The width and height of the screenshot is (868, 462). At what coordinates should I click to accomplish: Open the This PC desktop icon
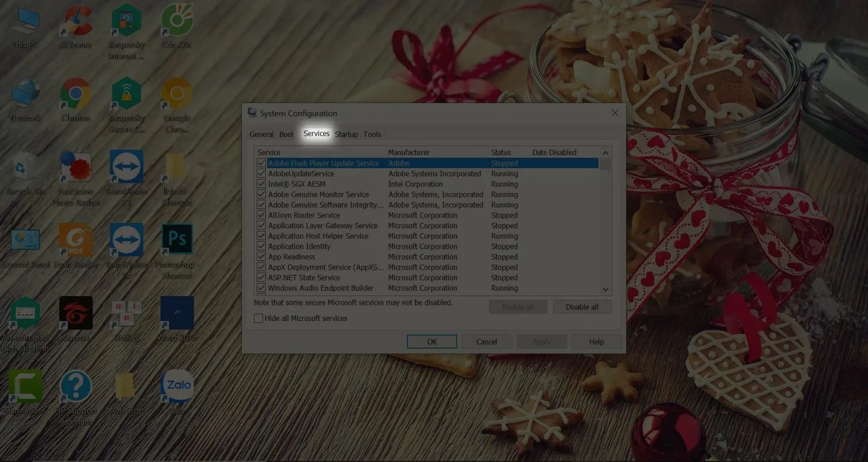[25, 26]
